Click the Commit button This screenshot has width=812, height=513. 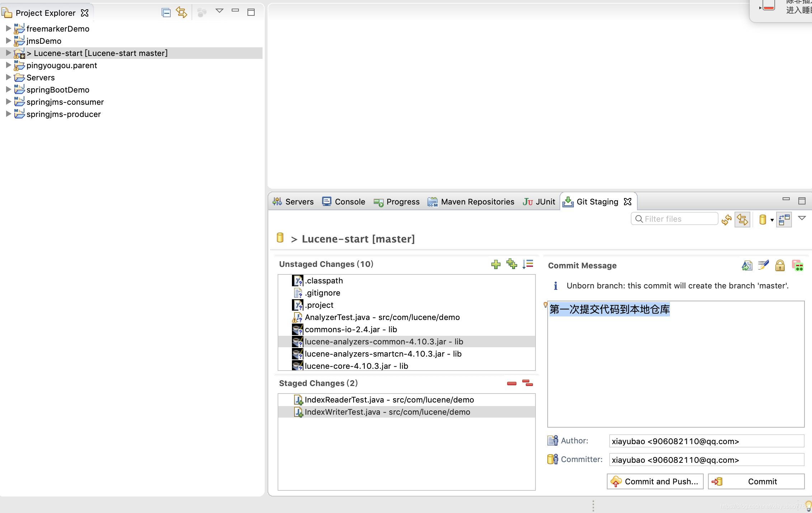(x=762, y=481)
